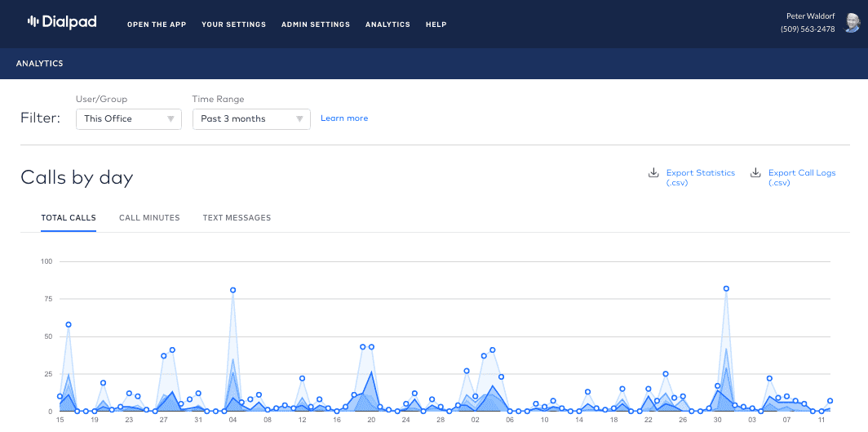
Task: Switch to the Call Minutes tab
Action: tap(149, 218)
